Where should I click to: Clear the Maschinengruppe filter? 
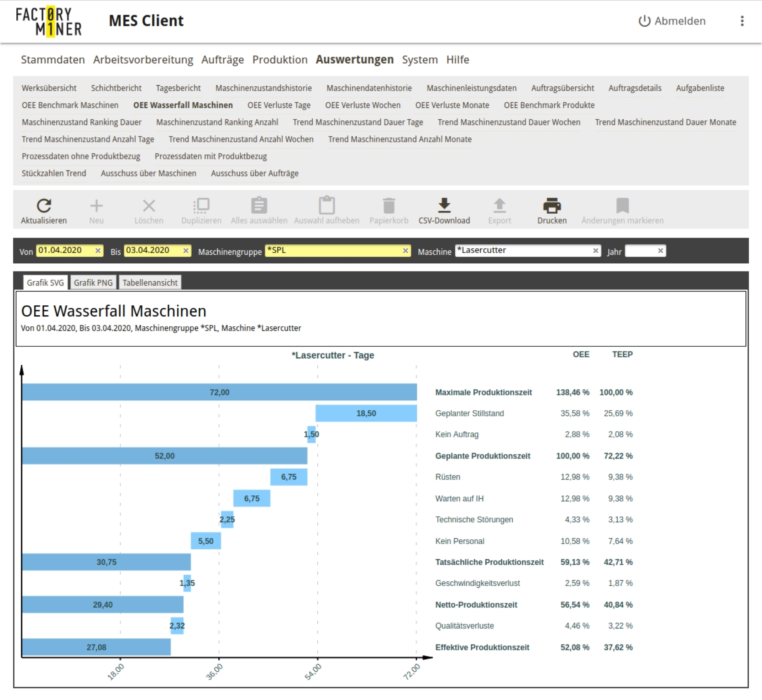[x=405, y=251]
